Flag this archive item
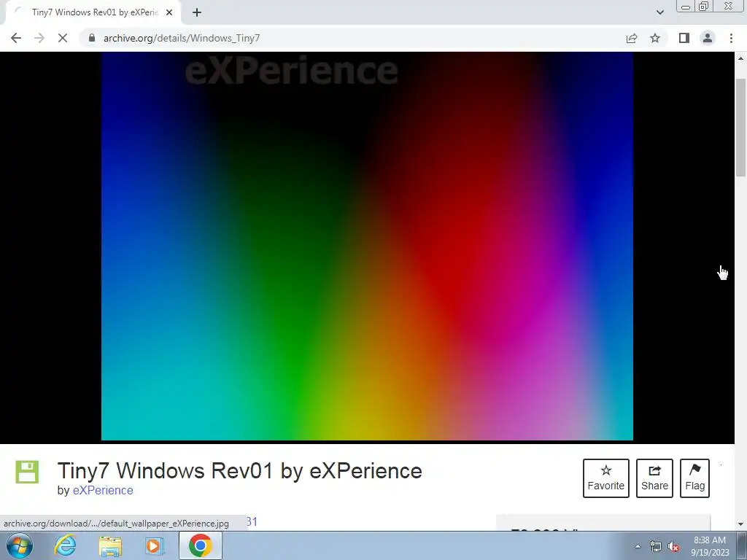 (694, 478)
